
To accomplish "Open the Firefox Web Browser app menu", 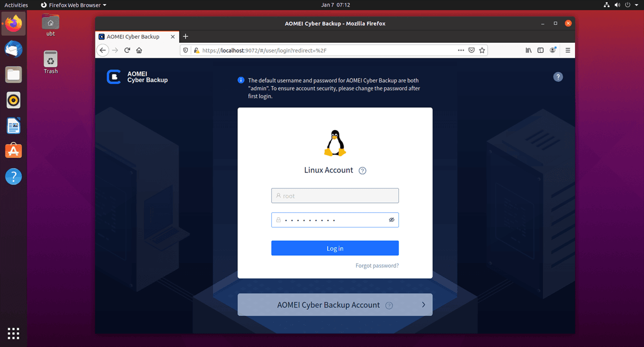I will tap(73, 5).
